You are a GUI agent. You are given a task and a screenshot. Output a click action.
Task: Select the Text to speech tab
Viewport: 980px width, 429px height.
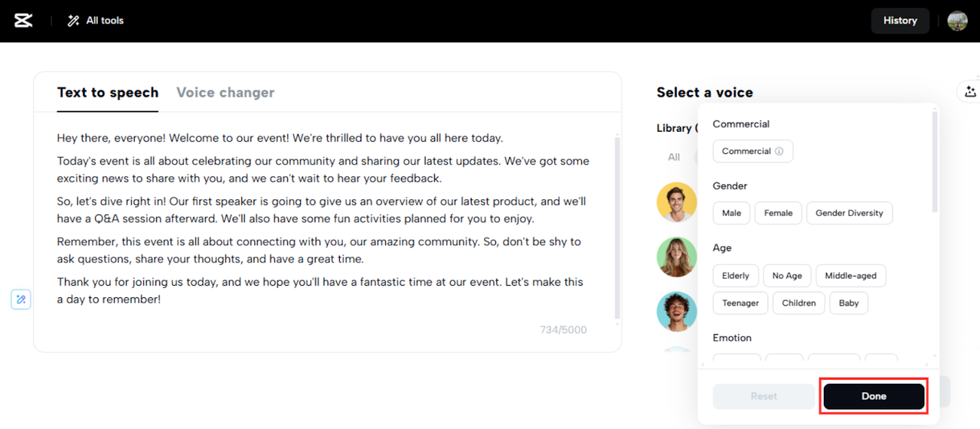[107, 93]
